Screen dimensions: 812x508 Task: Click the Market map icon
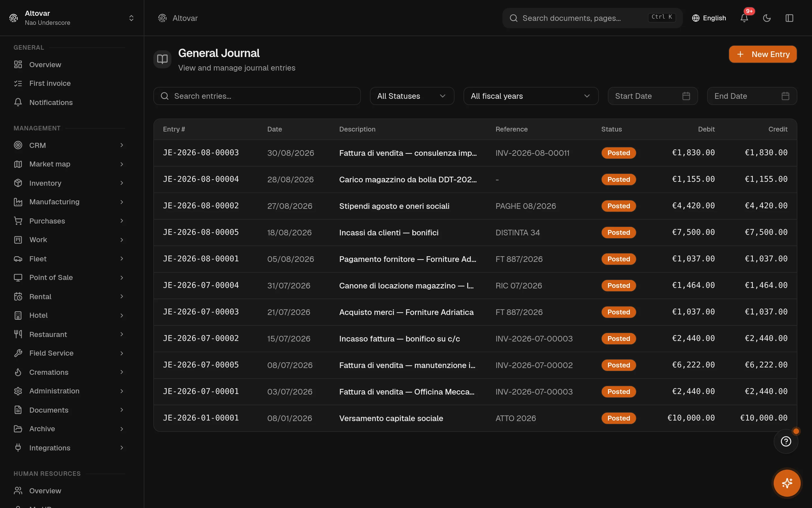click(18, 164)
